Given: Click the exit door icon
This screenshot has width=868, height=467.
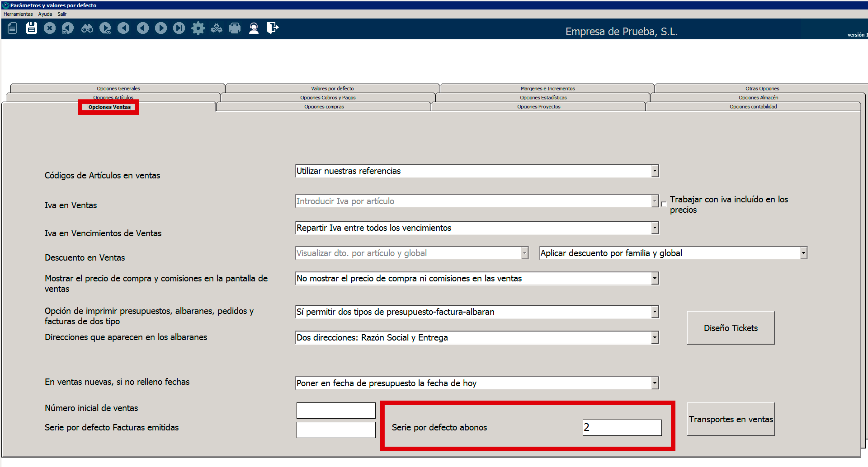Looking at the screenshot, I should [273, 28].
